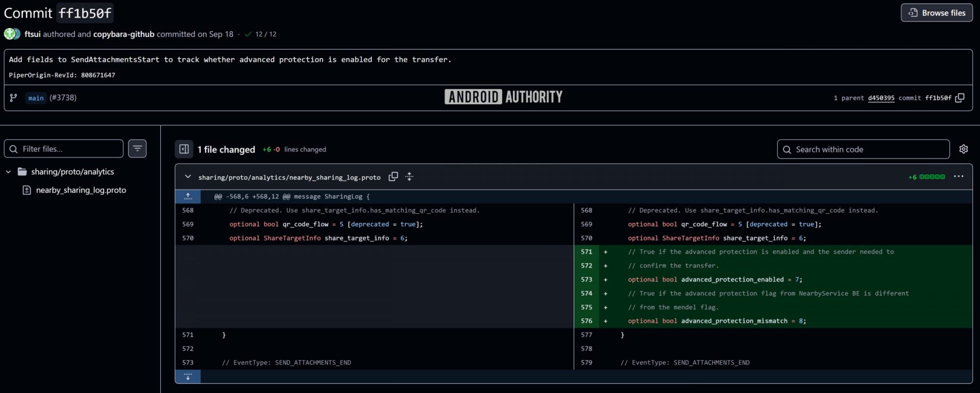
Task: Click the +6 diffstat squares
Action: (x=932, y=177)
